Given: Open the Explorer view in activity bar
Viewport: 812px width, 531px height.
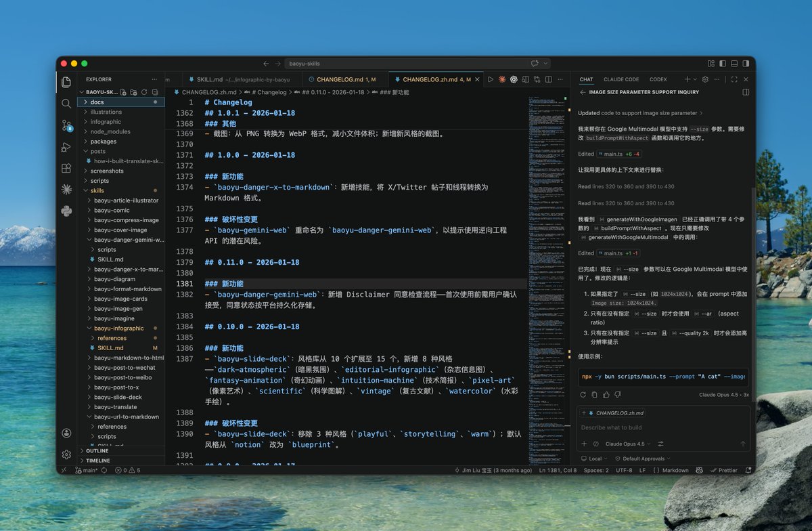Looking at the screenshot, I should click(x=66, y=82).
